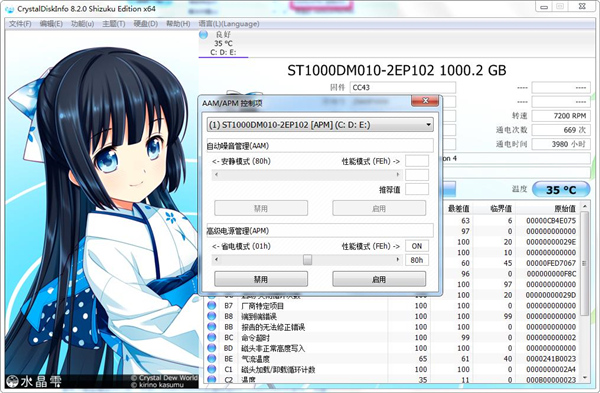Click the status orb on row BE
The height and width of the screenshot is (393, 600).
(x=211, y=359)
